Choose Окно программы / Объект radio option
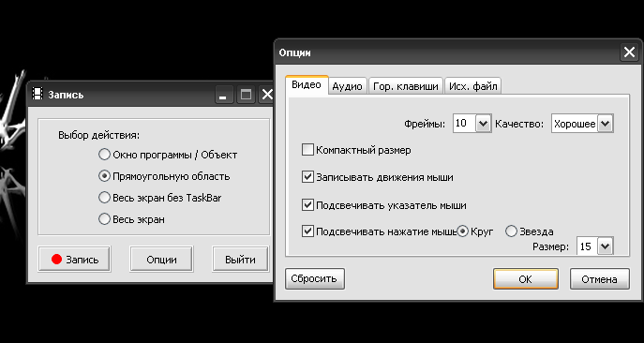Image resolution: width=644 pixels, height=343 pixels. click(x=168, y=155)
